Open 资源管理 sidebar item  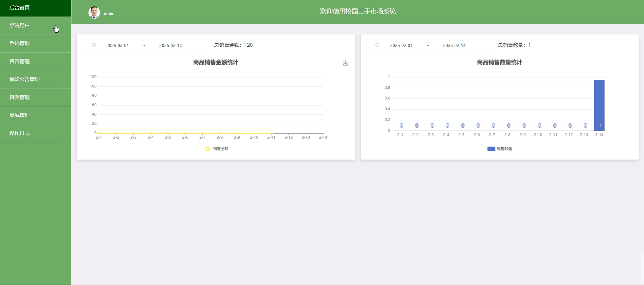tap(19, 97)
